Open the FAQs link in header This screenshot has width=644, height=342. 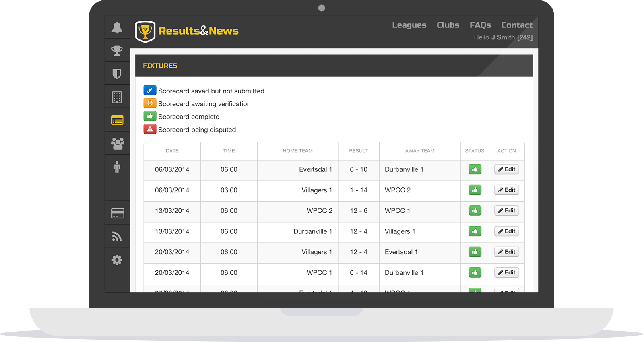pos(480,25)
